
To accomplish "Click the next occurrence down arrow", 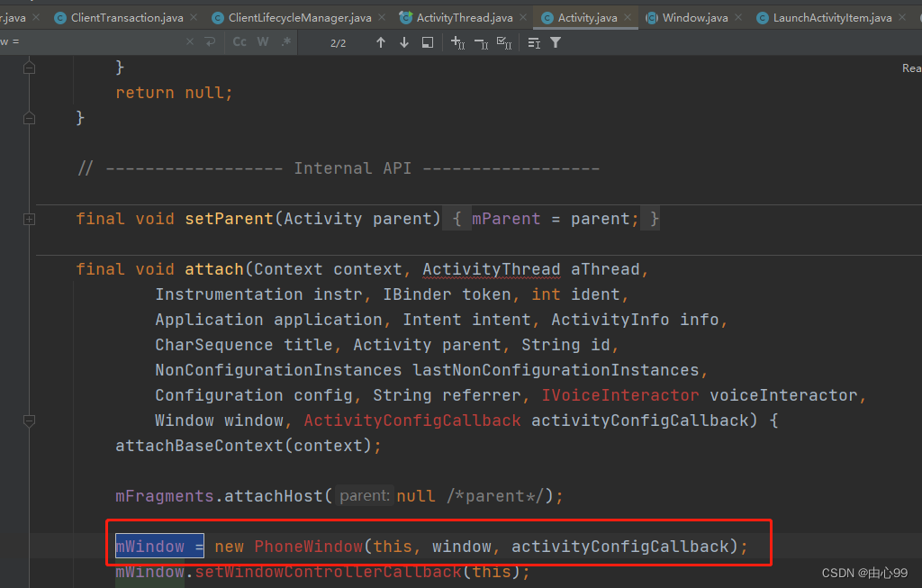I will pyautogui.click(x=403, y=41).
